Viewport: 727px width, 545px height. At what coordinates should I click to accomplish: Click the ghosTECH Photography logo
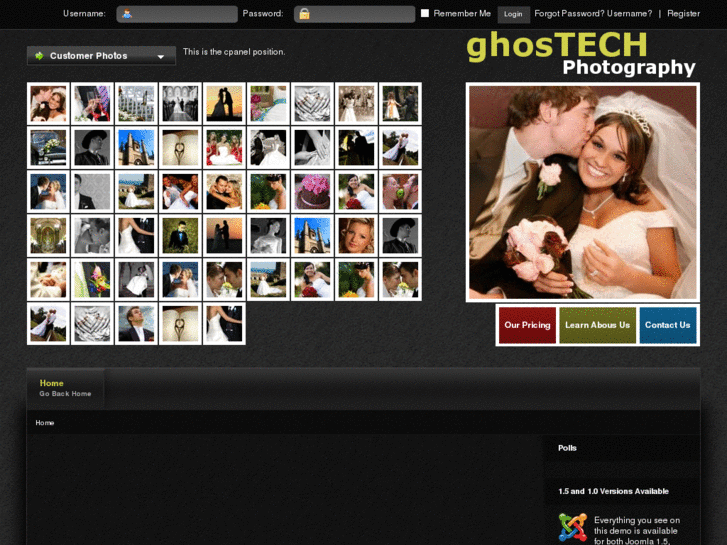(x=581, y=53)
